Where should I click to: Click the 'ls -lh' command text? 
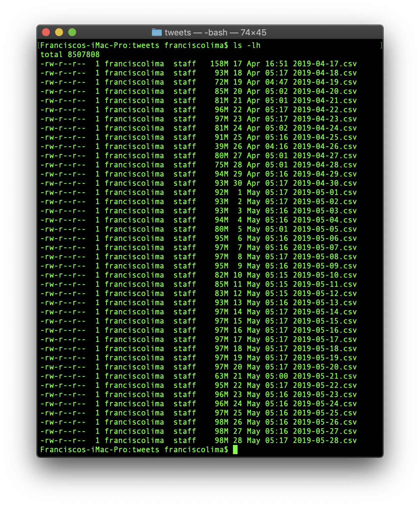pos(247,45)
